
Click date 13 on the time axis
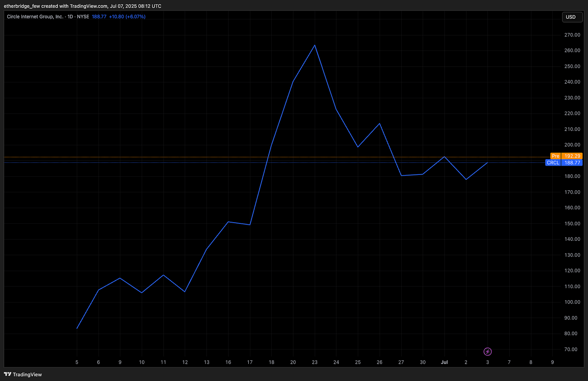tap(206, 362)
